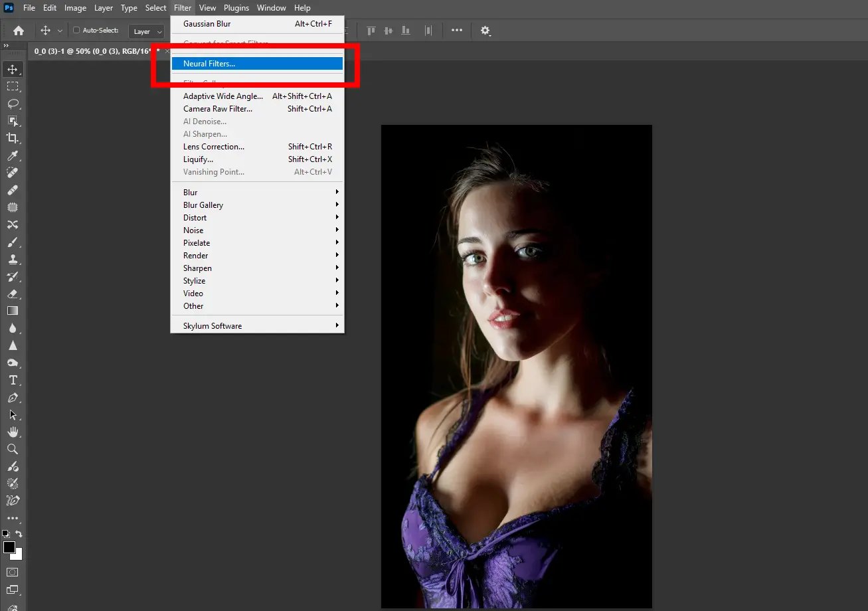
Task: Select the Gradient tool
Action: (13, 311)
